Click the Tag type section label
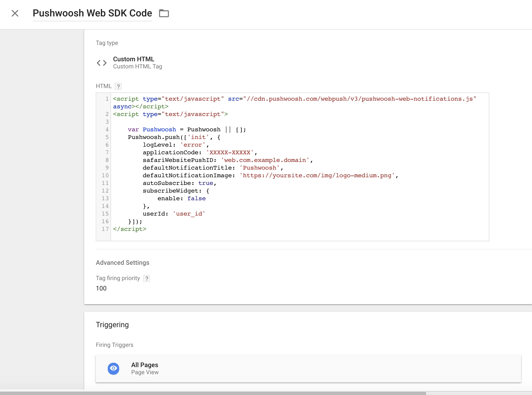Image resolution: width=532 pixels, height=395 pixels. 107,43
